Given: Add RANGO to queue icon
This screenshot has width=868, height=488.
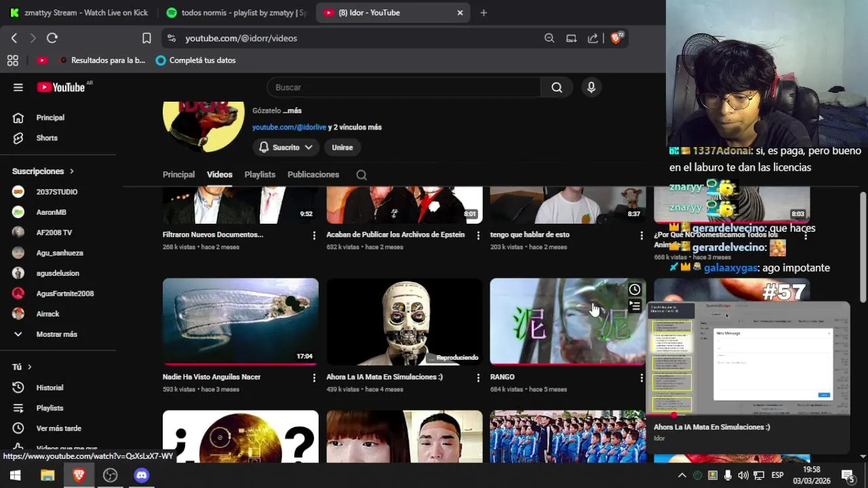Looking at the screenshot, I should tap(635, 306).
